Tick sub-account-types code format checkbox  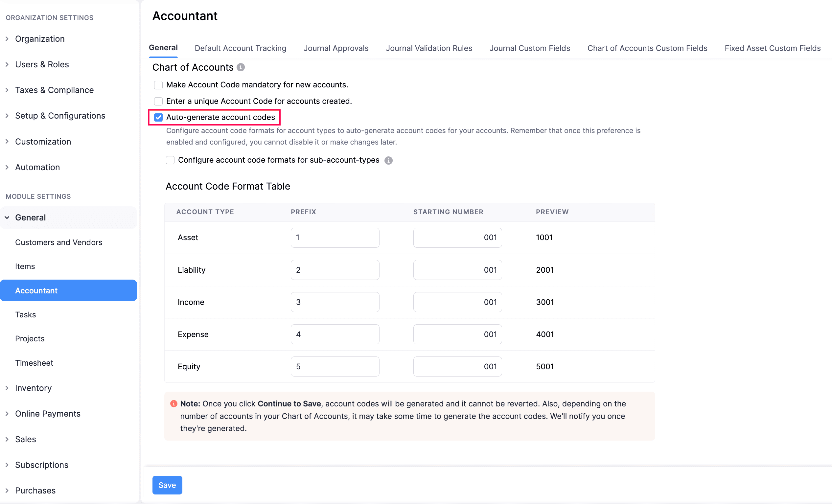pos(170,160)
